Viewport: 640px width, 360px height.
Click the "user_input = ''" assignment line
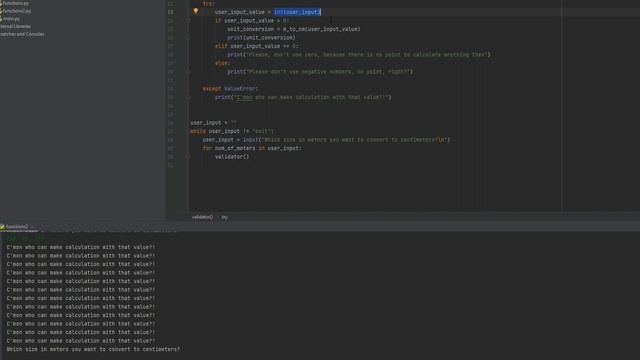tap(213, 123)
